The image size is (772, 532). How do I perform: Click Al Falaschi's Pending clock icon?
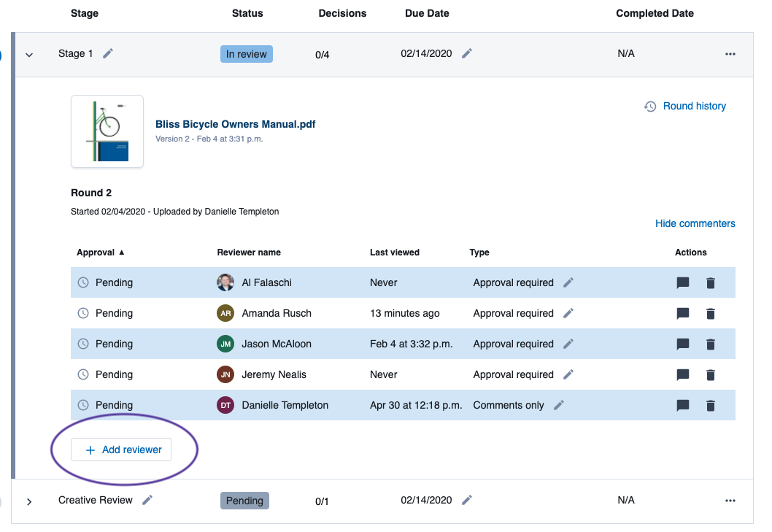click(83, 282)
